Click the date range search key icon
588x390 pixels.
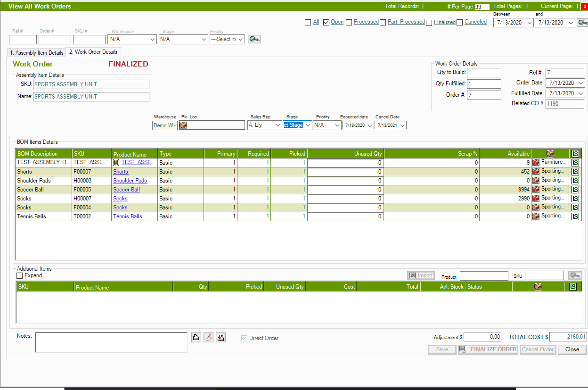coord(582,23)
